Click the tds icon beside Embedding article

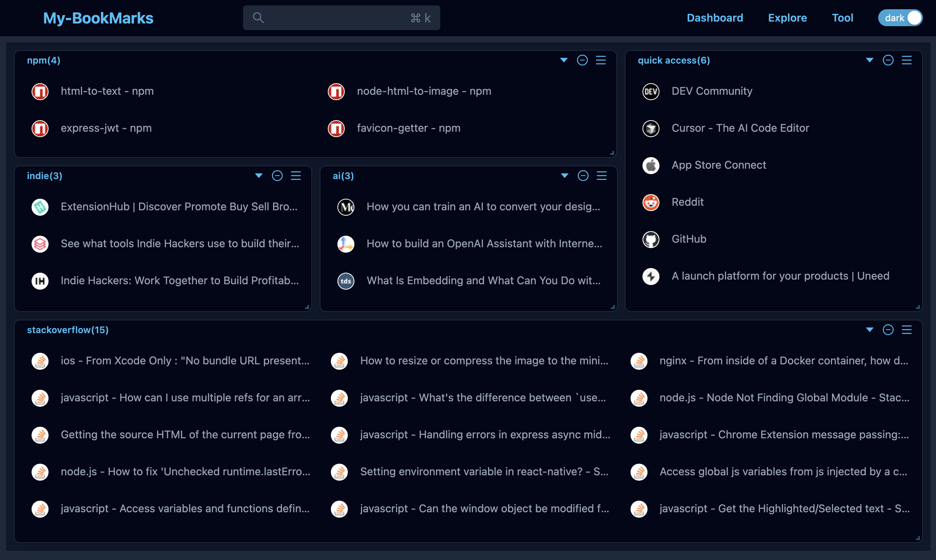click(346, 281)
